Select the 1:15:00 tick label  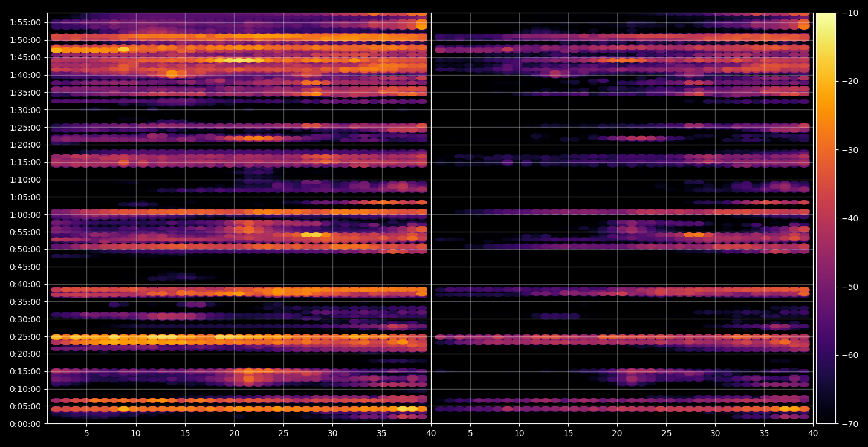pos(25,162)
